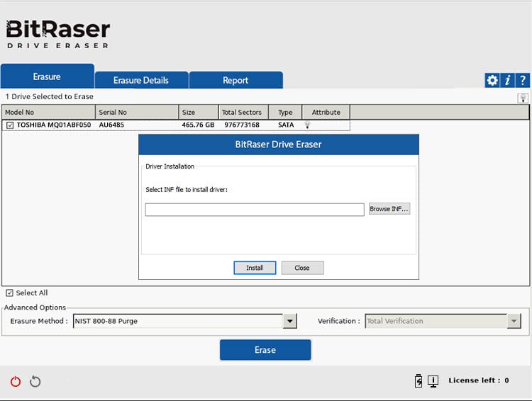The image size is (532, 401).
Task: Click the dialog title 'BitRaser Drive Eraser'
Action: coord(278,145)
